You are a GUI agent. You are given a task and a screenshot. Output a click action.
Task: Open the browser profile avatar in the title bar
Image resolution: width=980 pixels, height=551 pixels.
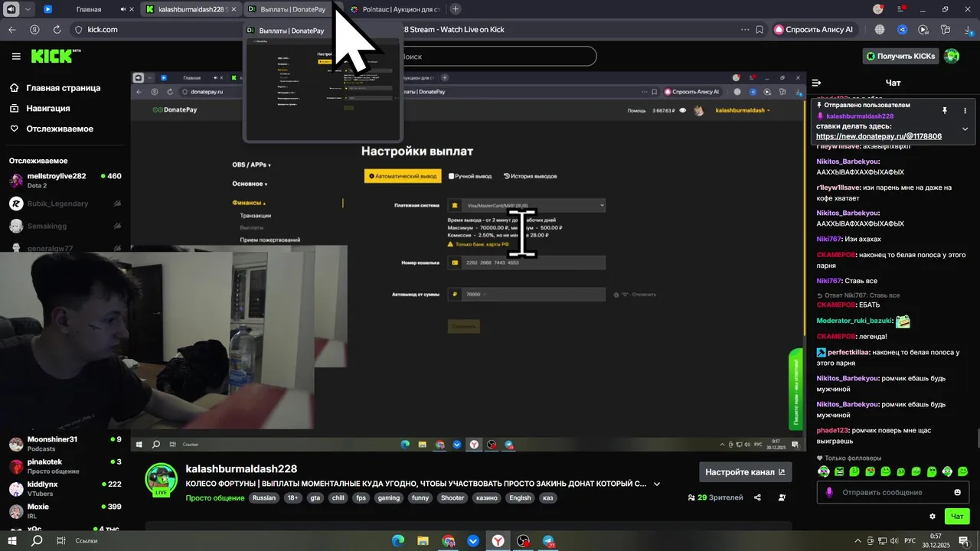pyautogui.click(x=878, y=9)
